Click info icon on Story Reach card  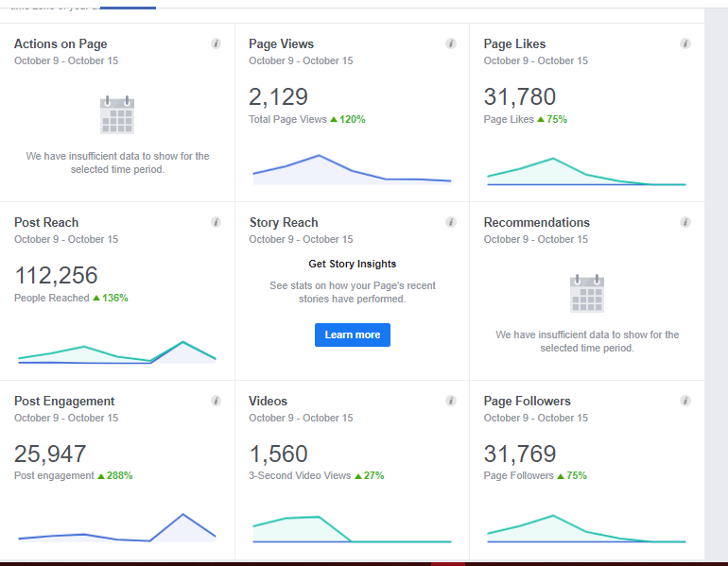click(451, 222)
